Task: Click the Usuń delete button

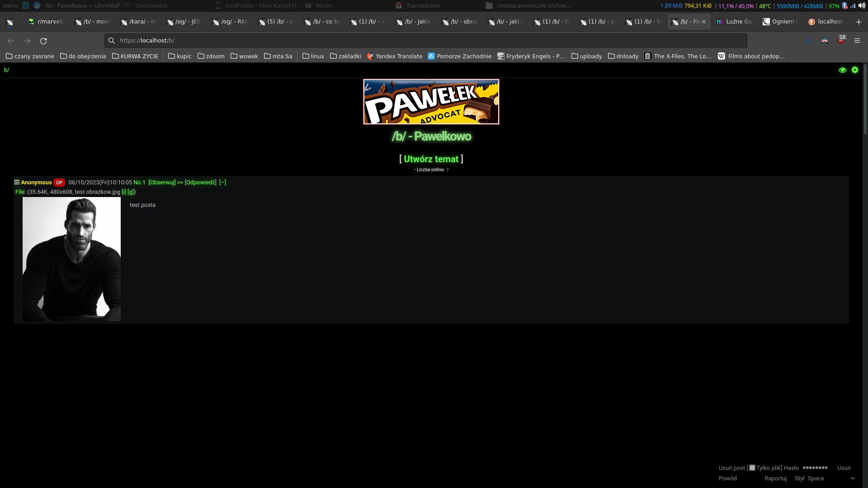Action: click(x=844, y=468)
